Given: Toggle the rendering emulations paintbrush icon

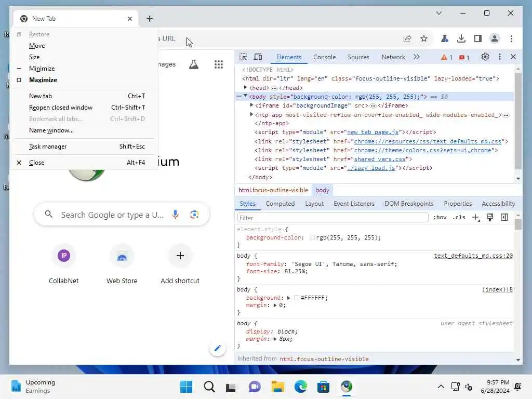Looking at the screenshot, I should [x=490, y=218].
